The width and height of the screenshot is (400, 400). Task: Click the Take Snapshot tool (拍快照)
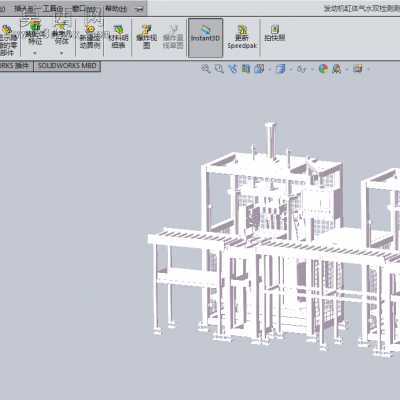point(275,33)
